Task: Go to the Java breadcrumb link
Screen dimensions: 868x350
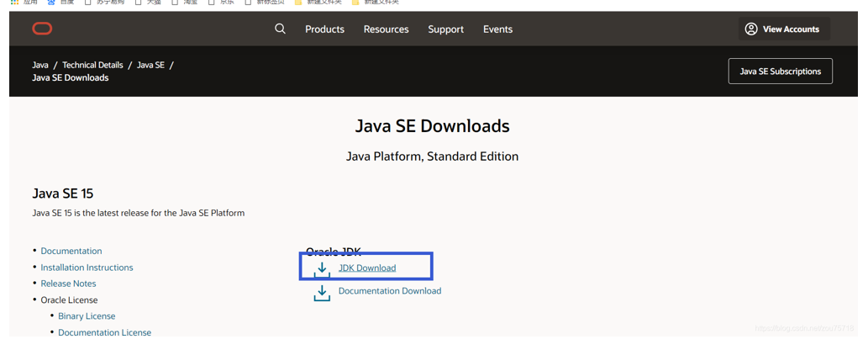Action: 39,65
